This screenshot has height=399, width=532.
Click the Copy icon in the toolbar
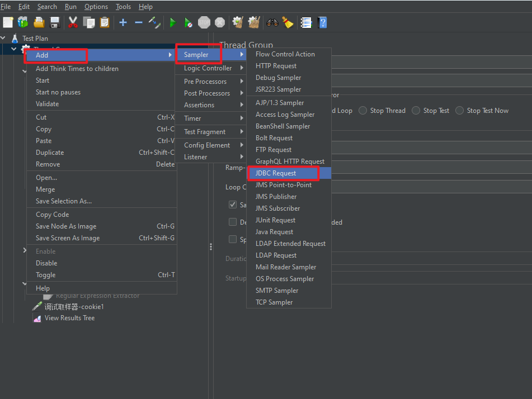(x=88, y=22)
